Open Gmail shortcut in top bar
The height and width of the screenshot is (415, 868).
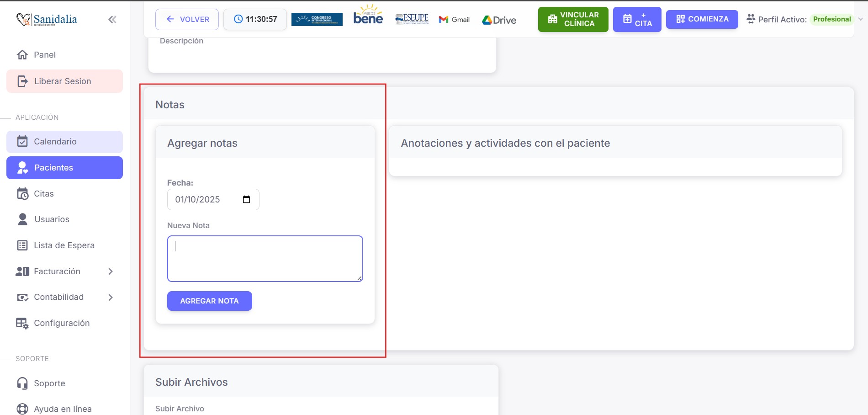454,19
